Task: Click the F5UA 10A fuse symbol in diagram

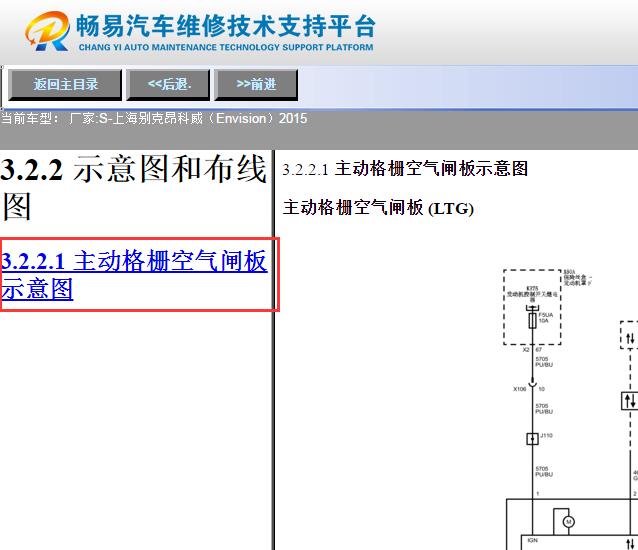Action: click(532, 320)
